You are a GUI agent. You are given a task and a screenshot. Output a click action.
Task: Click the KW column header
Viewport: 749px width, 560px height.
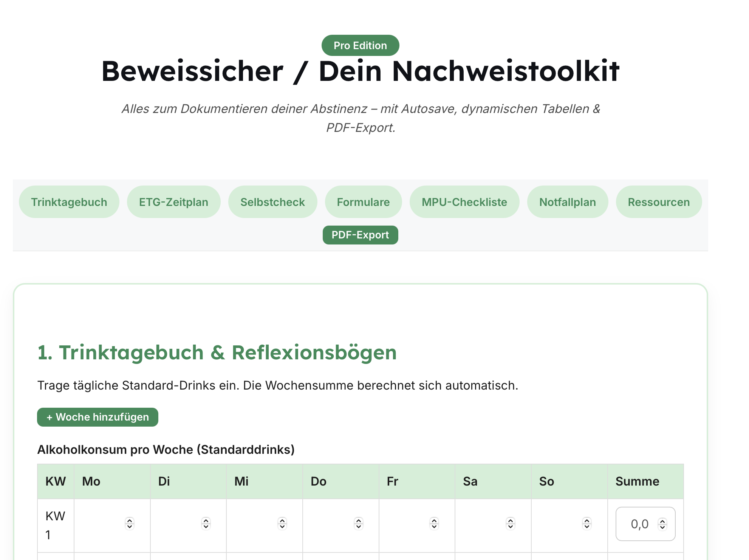coord(56,481)
